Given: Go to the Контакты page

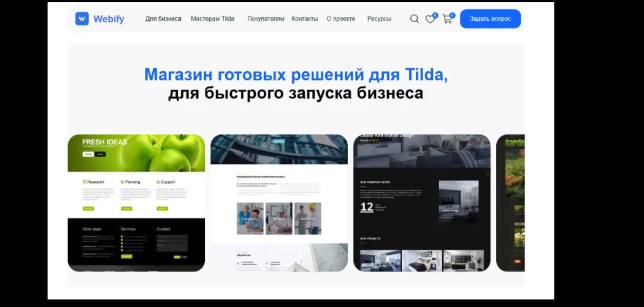Looking at the screenshot, I should pyautogui.click(x=304, y=18).
